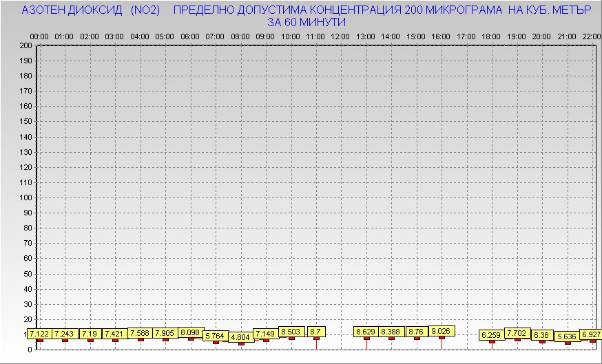602x364 pixels.
Task: Pick the 12:00 hour label
Action: pyautogui.click(x=340, y=37)
